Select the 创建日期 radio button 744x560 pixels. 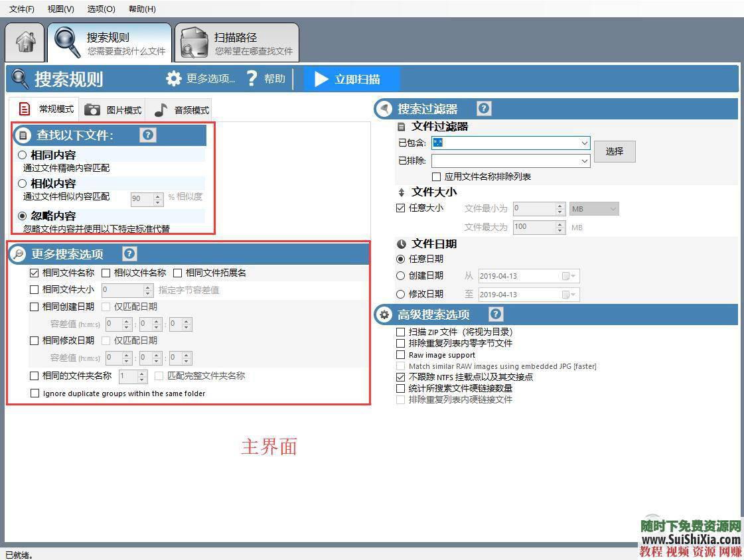[x=400, y=275]
